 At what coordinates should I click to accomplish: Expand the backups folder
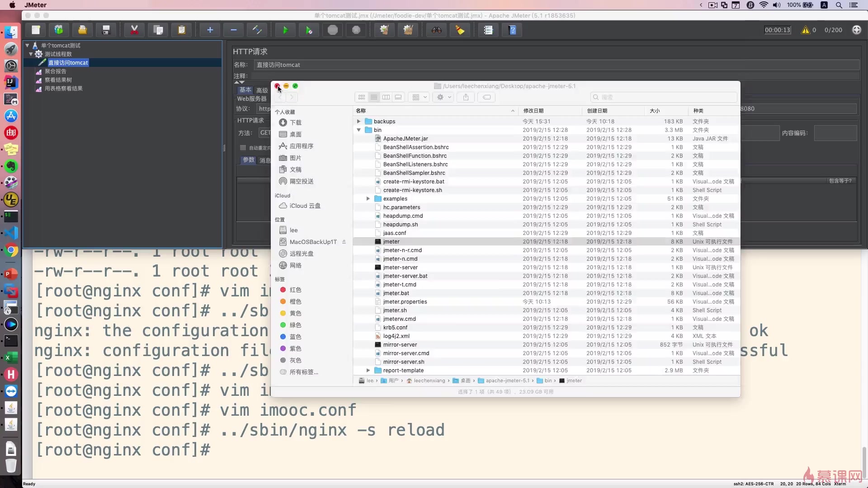[359, 121]
